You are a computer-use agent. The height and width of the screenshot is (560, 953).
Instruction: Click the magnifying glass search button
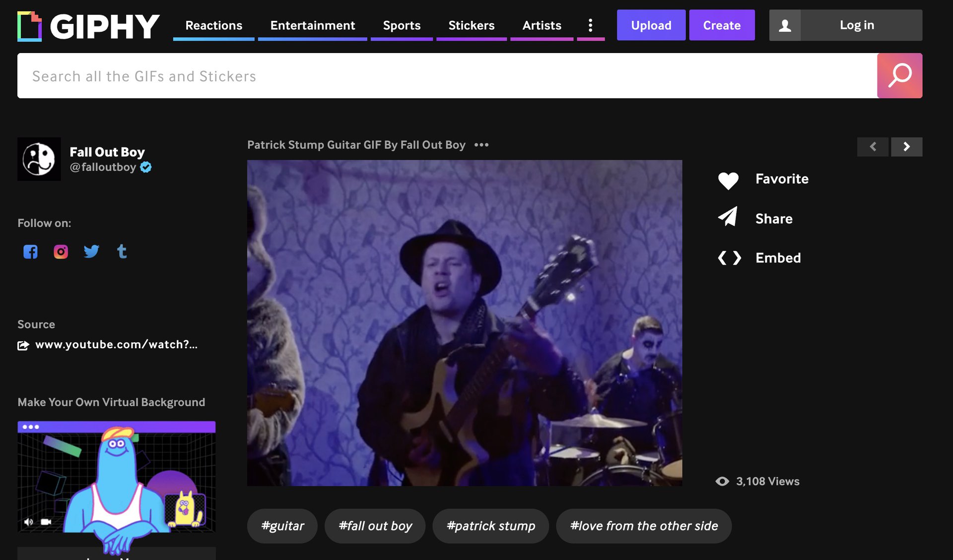pyautogui.click(x=899, y=76)
